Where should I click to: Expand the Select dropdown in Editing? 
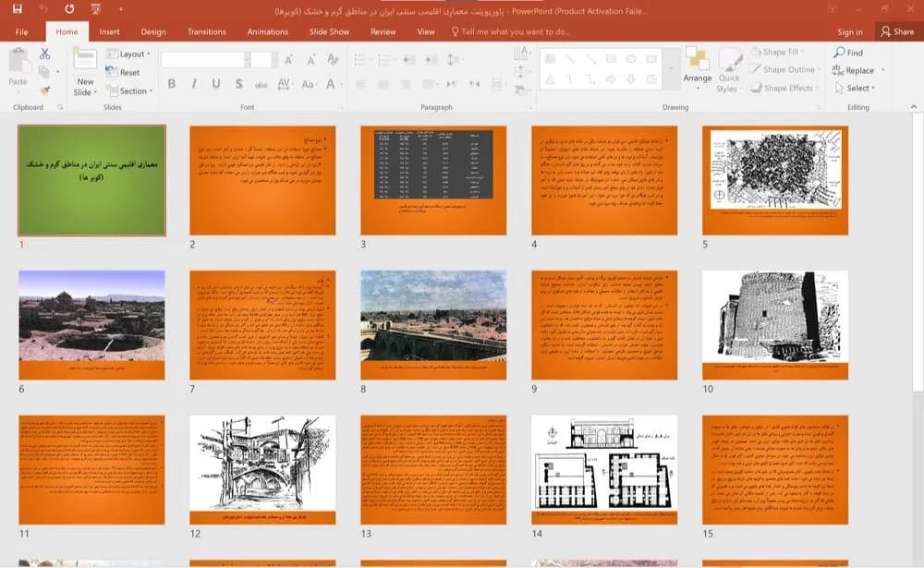855,88
